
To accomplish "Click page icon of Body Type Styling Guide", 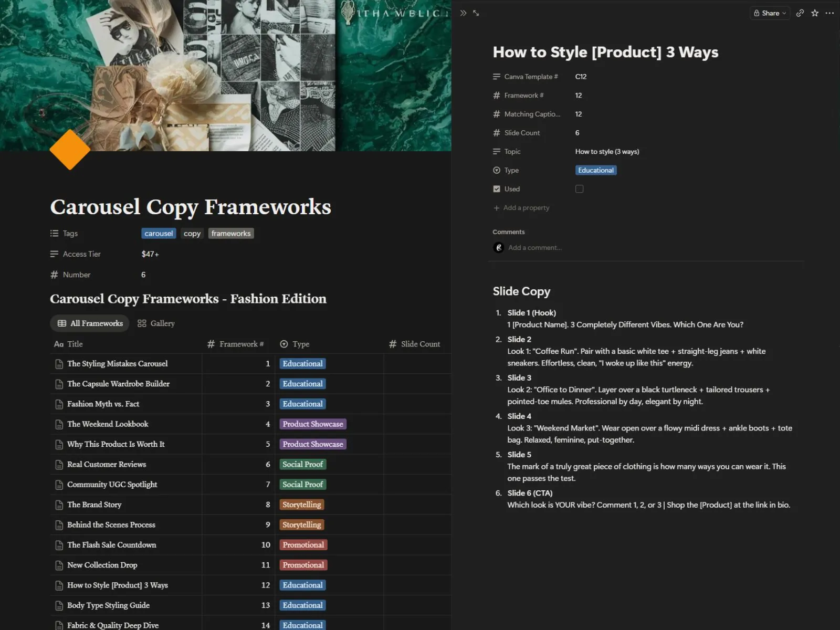I will tap(59, 606).
